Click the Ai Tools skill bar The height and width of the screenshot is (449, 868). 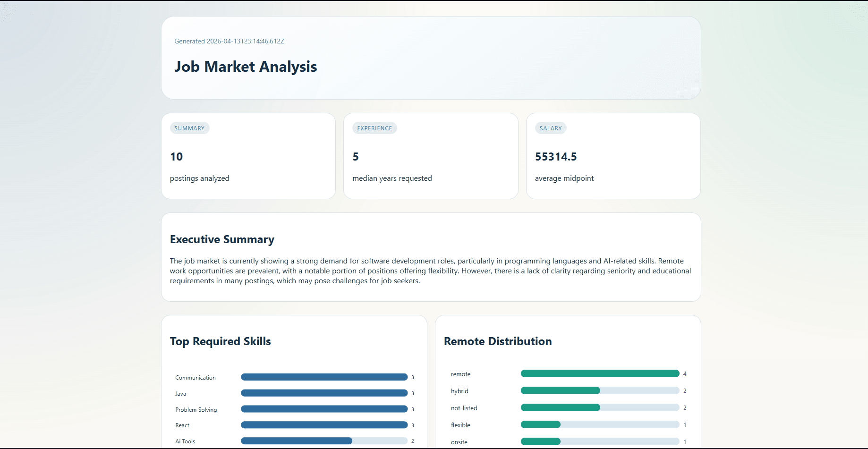324,441
